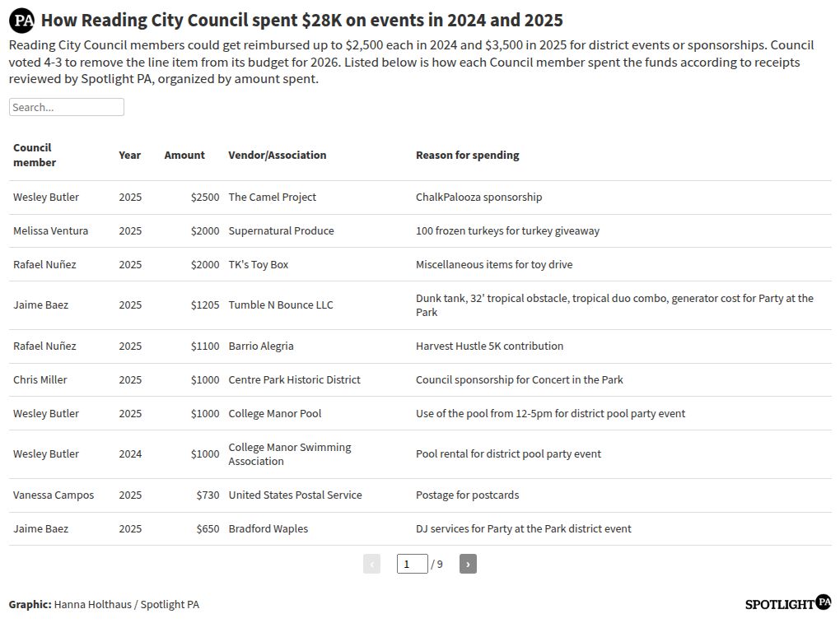Sort by the Reason for spending column
Image resolution: width=840 pixels, height=623 pixels.
(x=467, y=155)
